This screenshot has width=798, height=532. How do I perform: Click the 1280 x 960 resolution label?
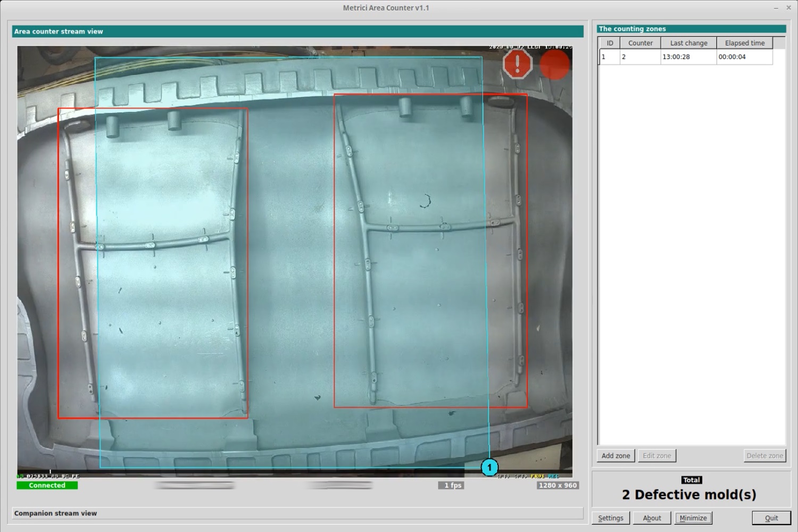pos(557,485)
